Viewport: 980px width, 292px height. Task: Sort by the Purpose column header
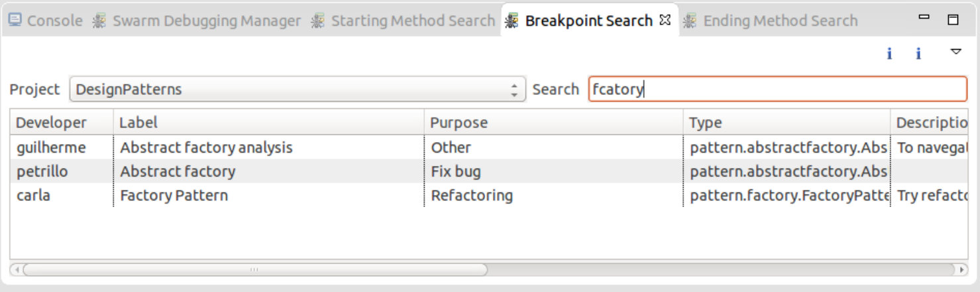(x=554, y=123)
